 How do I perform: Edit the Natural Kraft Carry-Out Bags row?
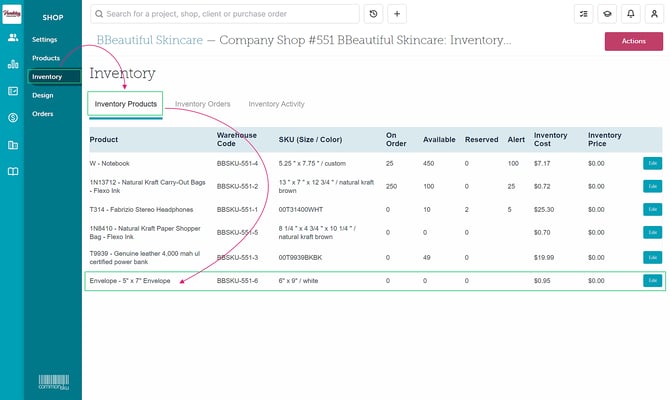click(652, 186)
